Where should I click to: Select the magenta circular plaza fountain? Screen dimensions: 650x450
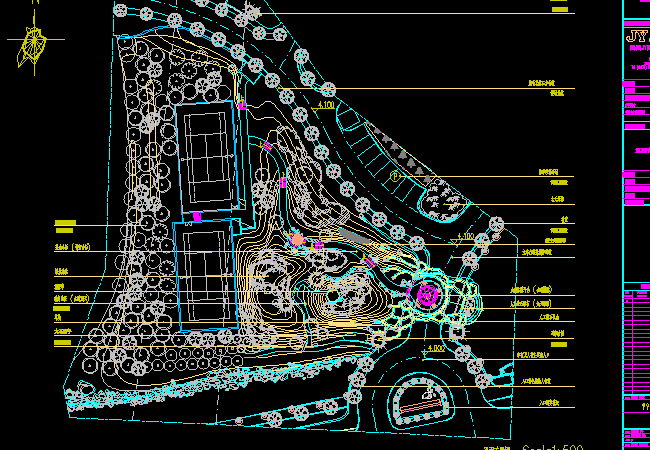[428, 294]
